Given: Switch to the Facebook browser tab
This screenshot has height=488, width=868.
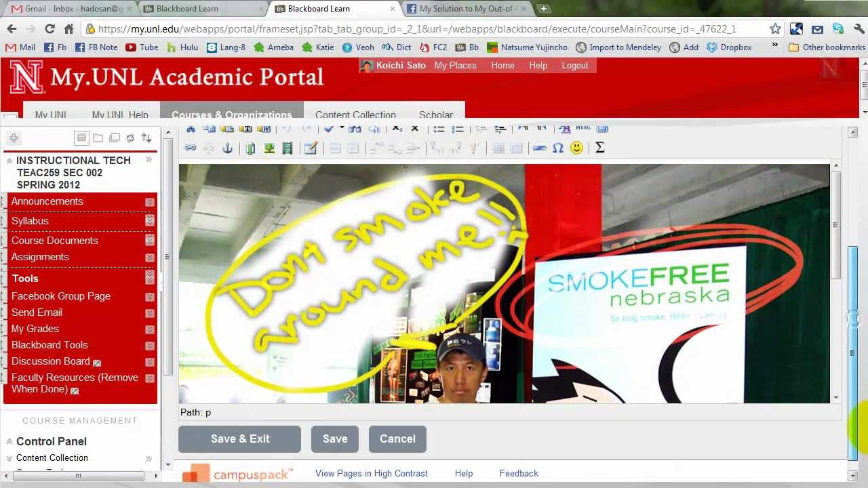Looking at the screenshot, I should click(x=468, y=9).
